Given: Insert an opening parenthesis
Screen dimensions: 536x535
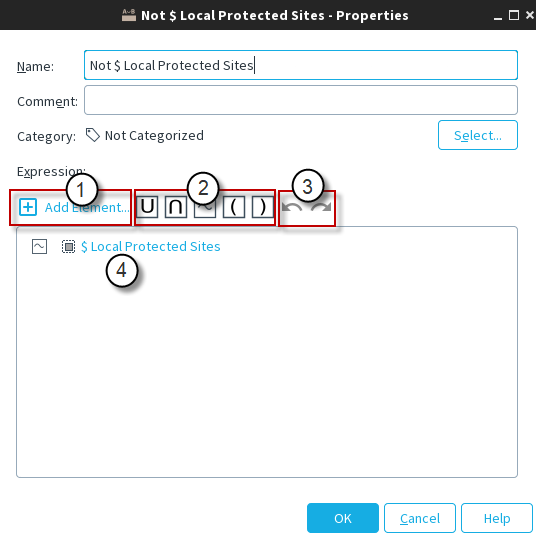Looking at the screenshot, I should point(234,207).
